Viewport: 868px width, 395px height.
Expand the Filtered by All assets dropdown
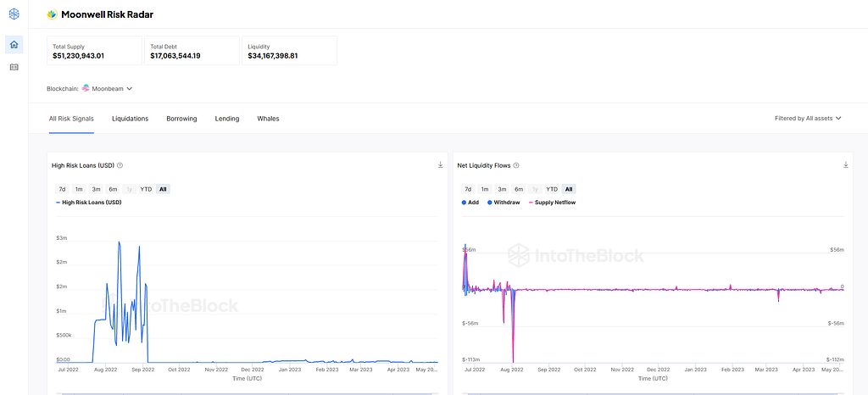point(808,119)
